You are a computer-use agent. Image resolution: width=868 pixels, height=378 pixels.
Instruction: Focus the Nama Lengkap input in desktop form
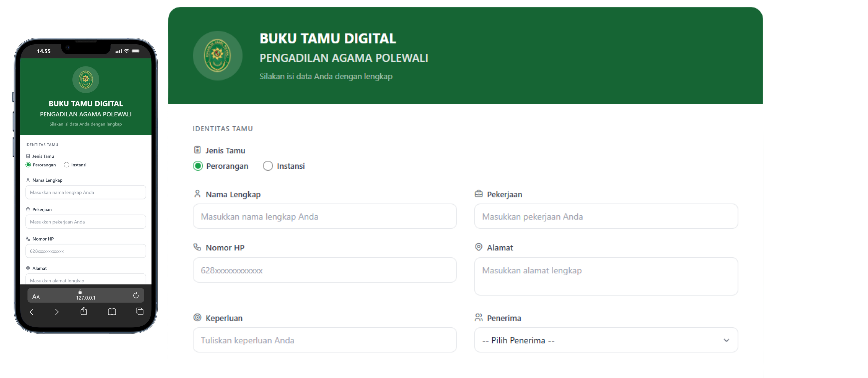click(325, 216)
